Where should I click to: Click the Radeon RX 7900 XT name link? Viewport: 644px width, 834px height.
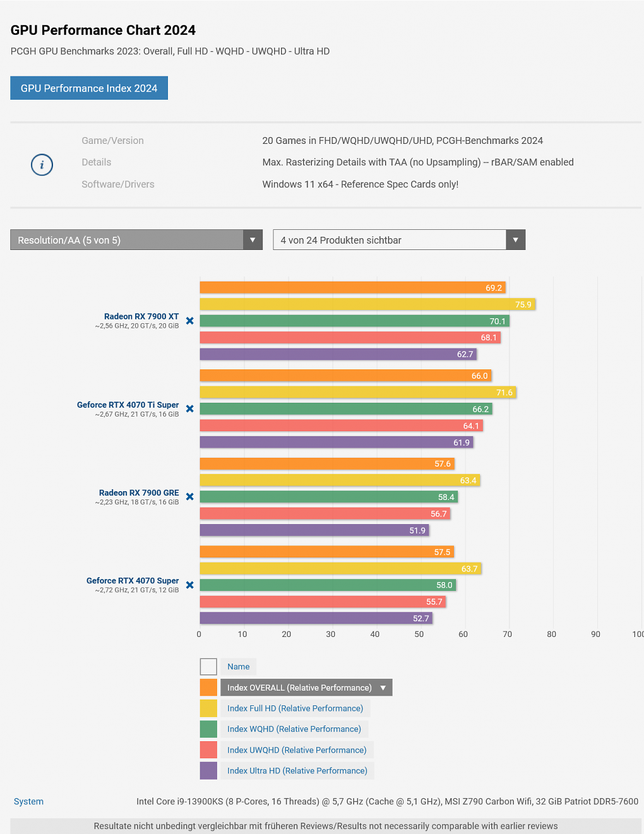pyautogui.click(x=141, y=316)
